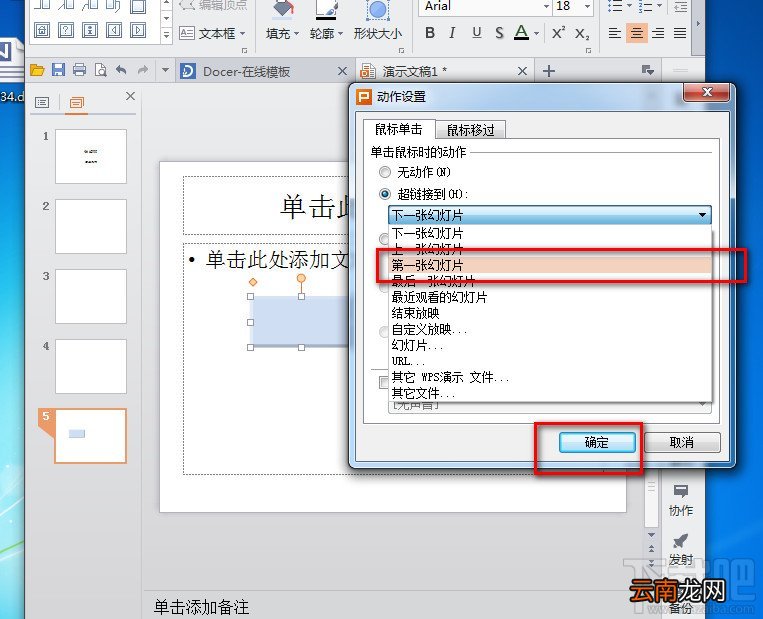Open Print Preview from quick toolbar
763x619 pixels.
click(100, 71)
